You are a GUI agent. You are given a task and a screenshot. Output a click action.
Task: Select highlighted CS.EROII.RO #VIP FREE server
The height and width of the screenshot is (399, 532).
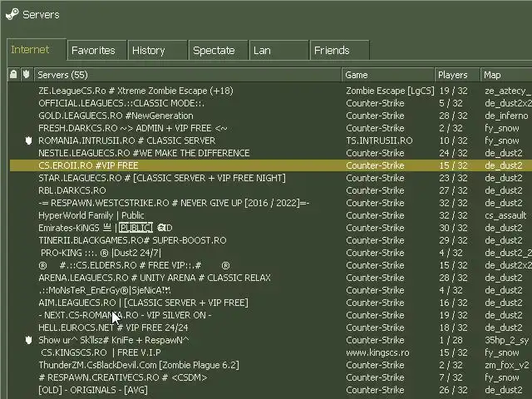pyautogui.click(x=271, y=165)
